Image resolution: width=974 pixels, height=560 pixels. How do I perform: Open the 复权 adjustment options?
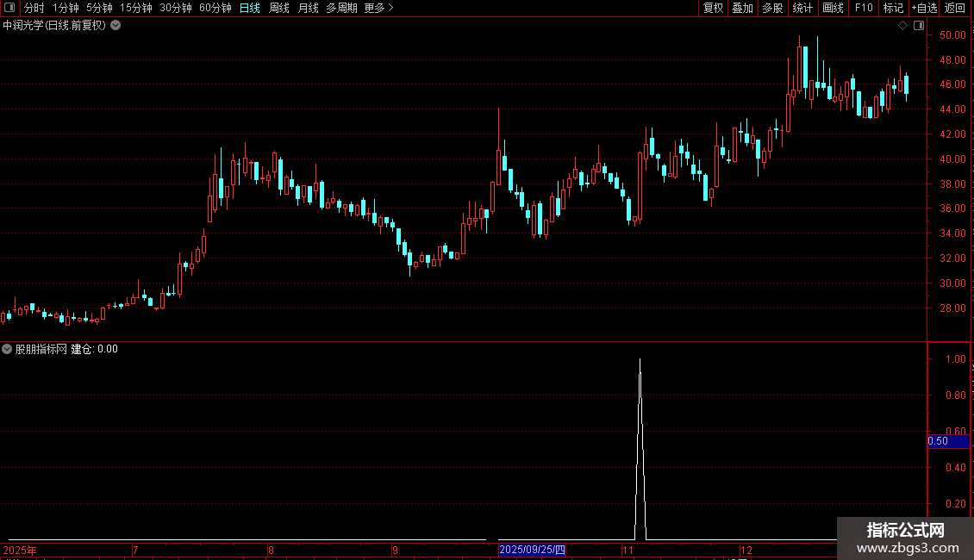[713, 8]
